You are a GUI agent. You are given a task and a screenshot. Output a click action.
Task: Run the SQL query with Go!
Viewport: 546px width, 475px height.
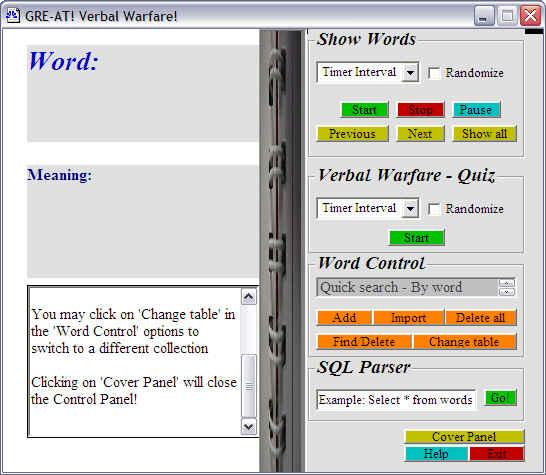pyautogui.click(x=500, y=398)
